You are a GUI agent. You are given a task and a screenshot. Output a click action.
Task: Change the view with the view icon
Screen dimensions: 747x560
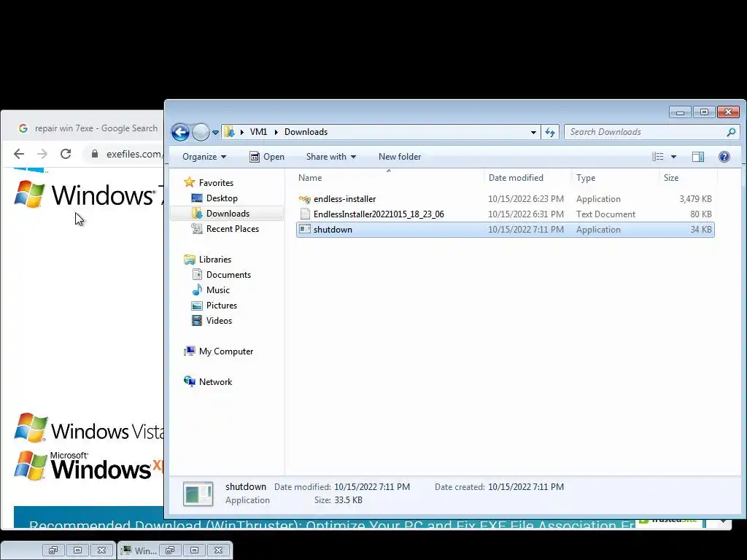[657, 157]
